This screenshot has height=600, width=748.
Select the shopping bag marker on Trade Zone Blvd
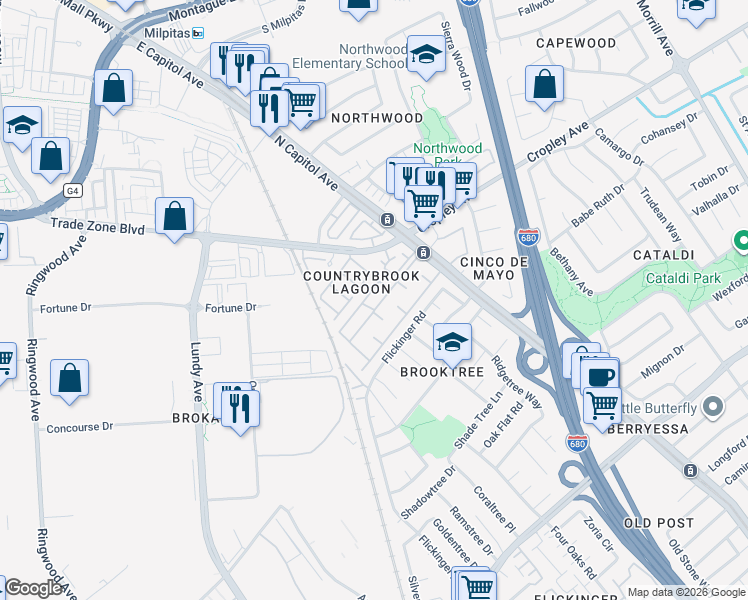tap(175, 219)
